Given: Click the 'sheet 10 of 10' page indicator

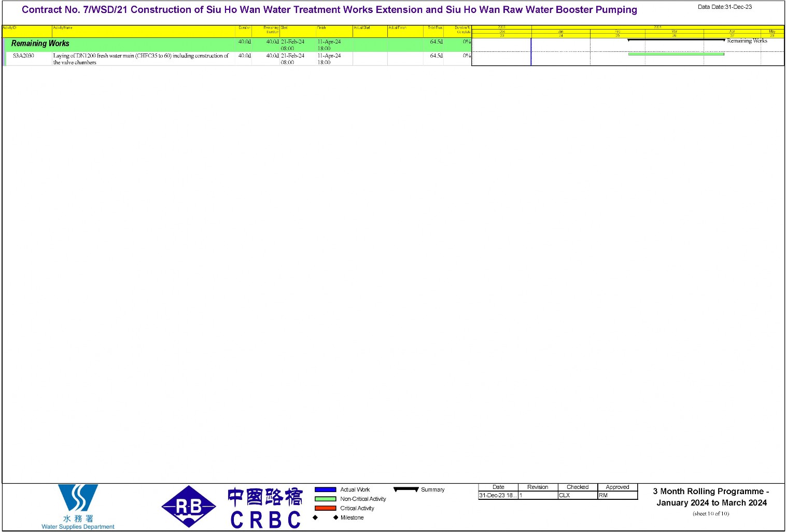Looking at the screenshot, I should tap(711, 514).
